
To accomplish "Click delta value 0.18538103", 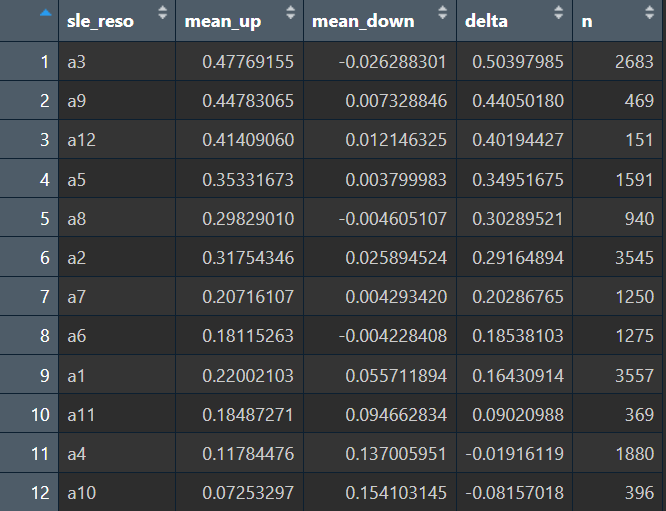I will click(x=518, y=336).
